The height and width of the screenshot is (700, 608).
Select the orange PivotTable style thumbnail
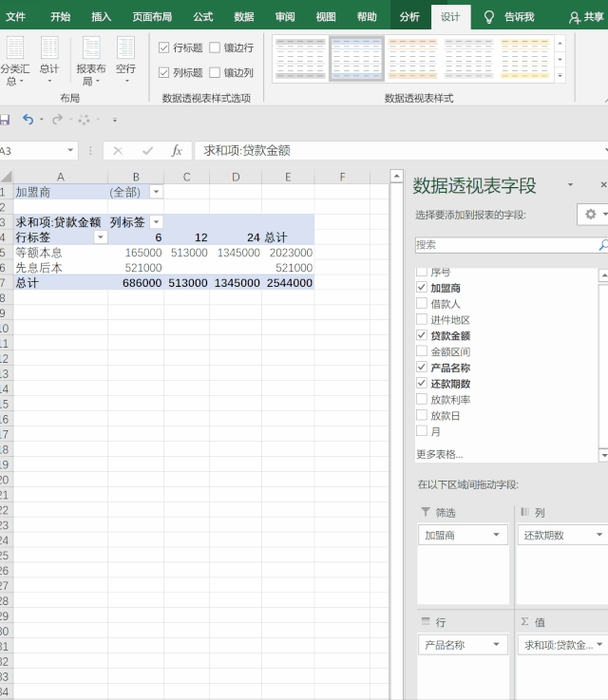coord(412,59)
